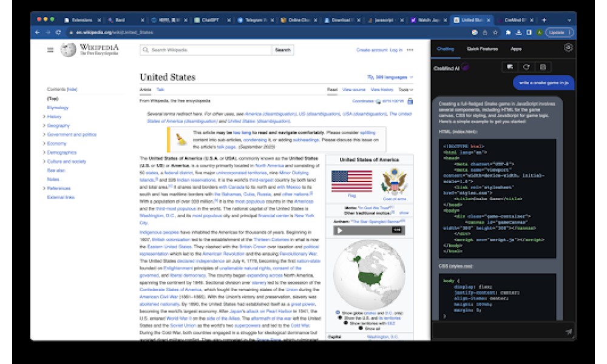This screenshot has height=364, width=607.
Task: Click the regenerate refresh icon in chat panel
Action: click(526, 67)
